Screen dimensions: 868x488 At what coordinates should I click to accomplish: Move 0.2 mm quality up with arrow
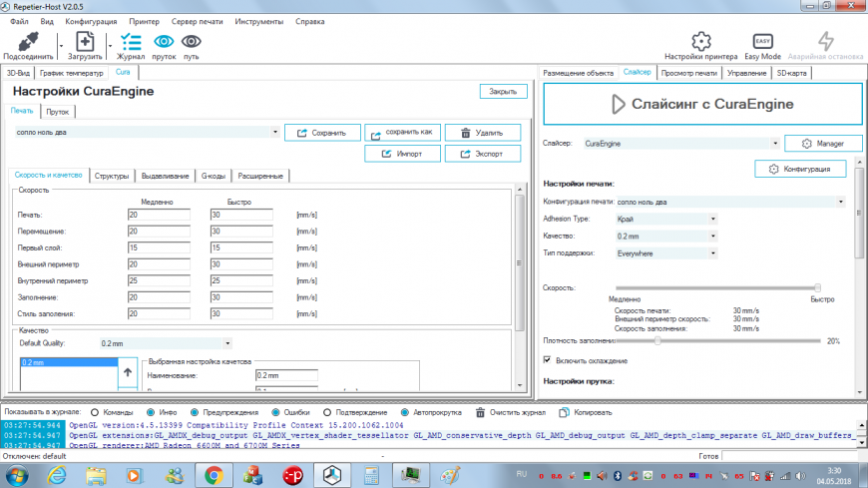pos(128,372)
